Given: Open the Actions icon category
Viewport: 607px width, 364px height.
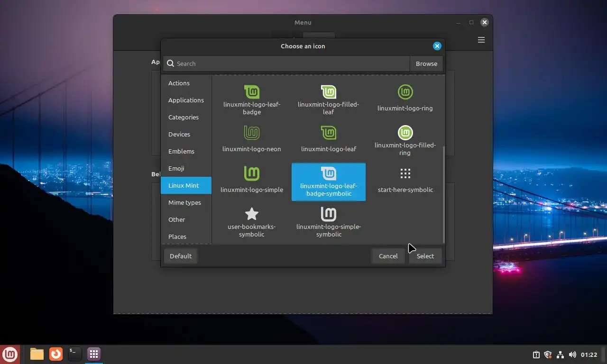Looking at the screenshot, I should [186, 83].
